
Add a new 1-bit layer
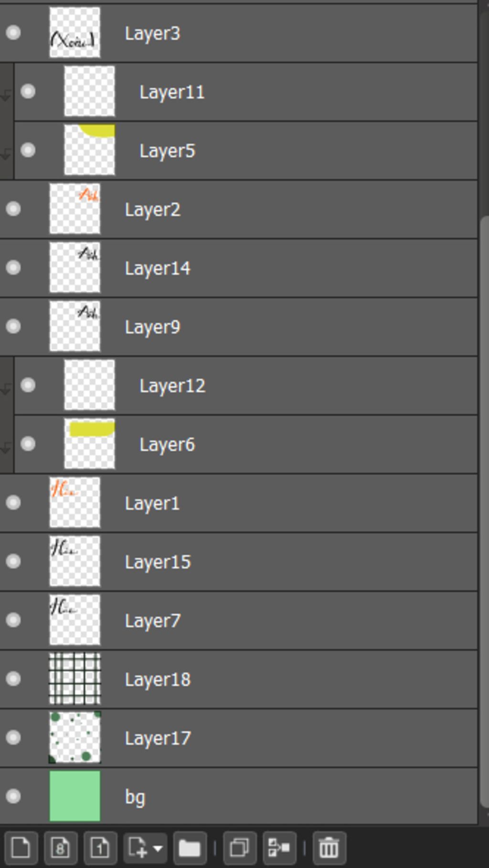point(100,848)
